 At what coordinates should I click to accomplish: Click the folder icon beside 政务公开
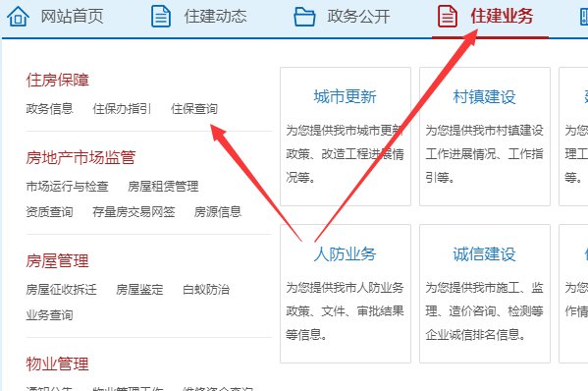(x=304, y=17)
